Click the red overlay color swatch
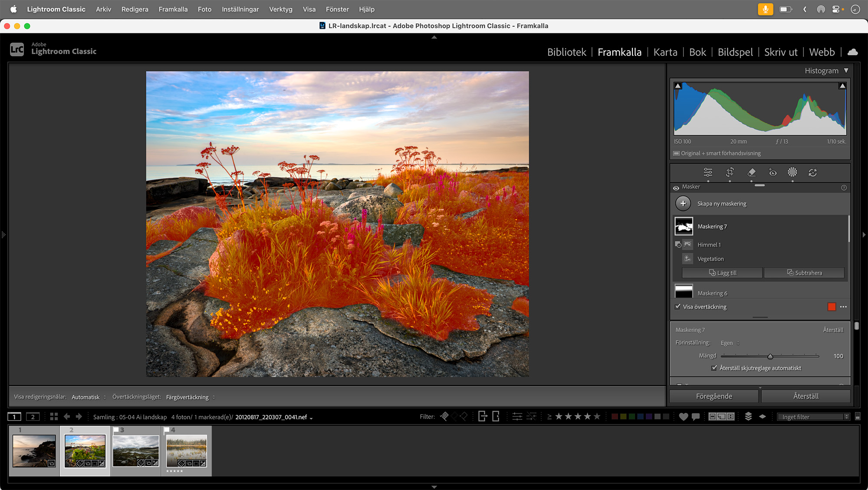The image size is (868, 490). click(832, 307)
